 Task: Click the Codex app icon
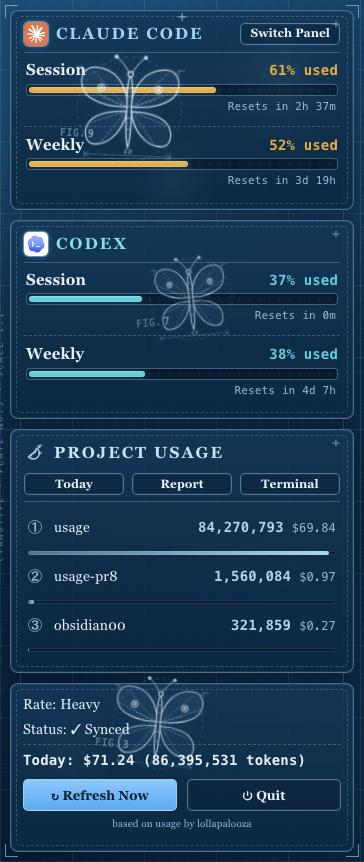(36, 244)
